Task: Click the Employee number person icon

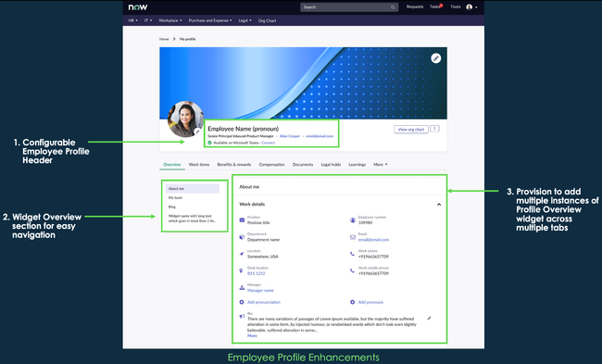Action: (x=353, y=220)
